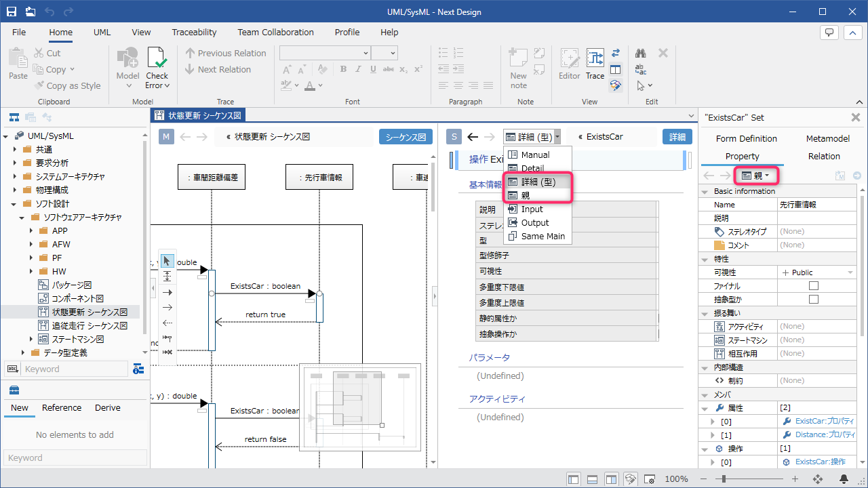Expand the データ型定義 folder
The width and height of the screenshot is (868, 488).
[x=23, y=352]
